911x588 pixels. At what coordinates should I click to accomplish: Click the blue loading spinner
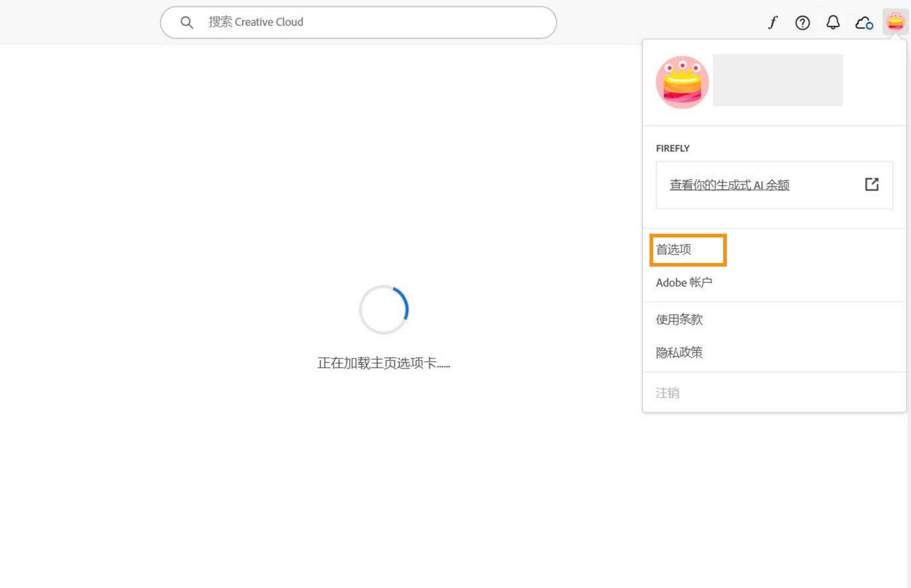point(383,310)
